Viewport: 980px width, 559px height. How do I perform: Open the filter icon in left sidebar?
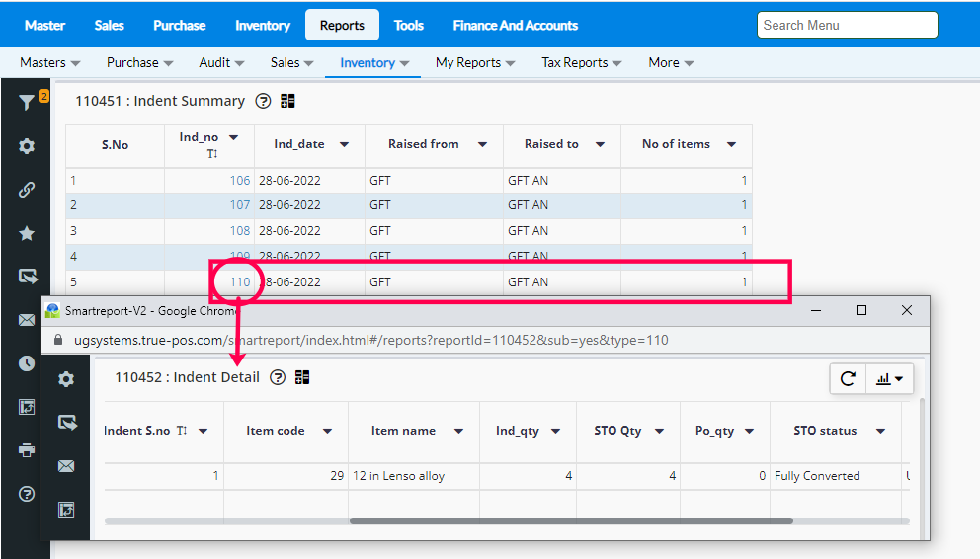pyautogui.click(x=27, y=102)
